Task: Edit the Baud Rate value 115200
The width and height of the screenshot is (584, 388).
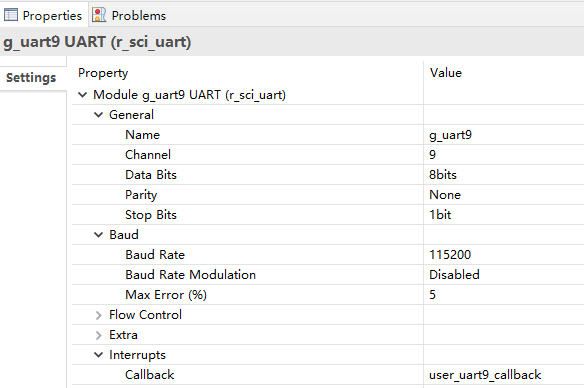Action: pyautogui.click(x=450, y=255)
